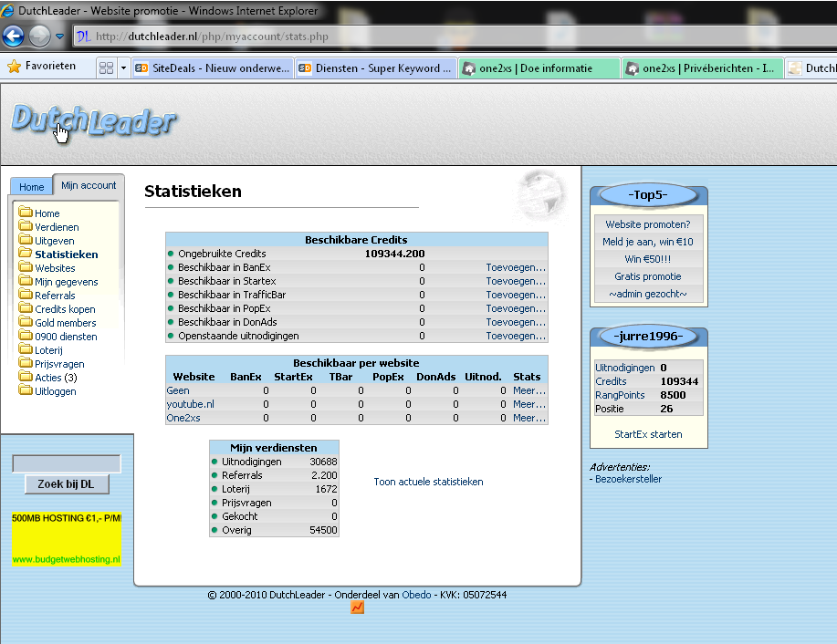Click the Gold members folder icon
Image resolution: width=837 pixels, height=644 pixels.
click(x=25, y=322)
